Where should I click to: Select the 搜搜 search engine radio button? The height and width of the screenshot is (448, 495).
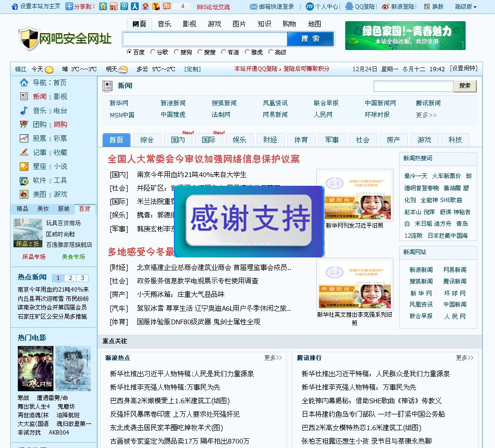coord(200,52)
